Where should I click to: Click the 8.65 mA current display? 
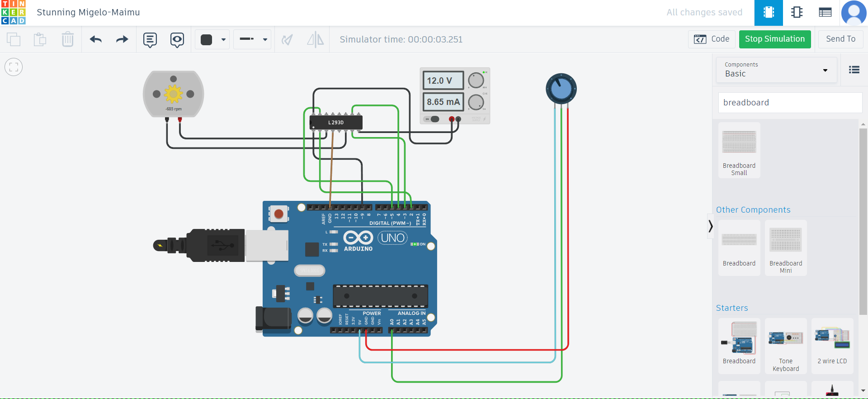pos(443,102)
